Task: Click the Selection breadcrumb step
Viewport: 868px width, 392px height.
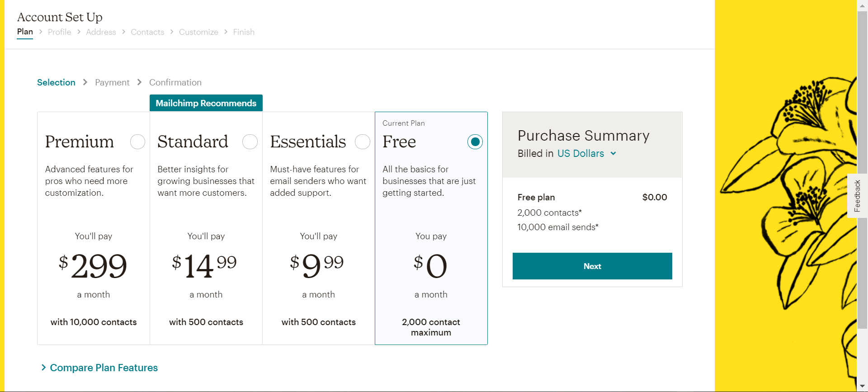Action: [x=56, y=83]
